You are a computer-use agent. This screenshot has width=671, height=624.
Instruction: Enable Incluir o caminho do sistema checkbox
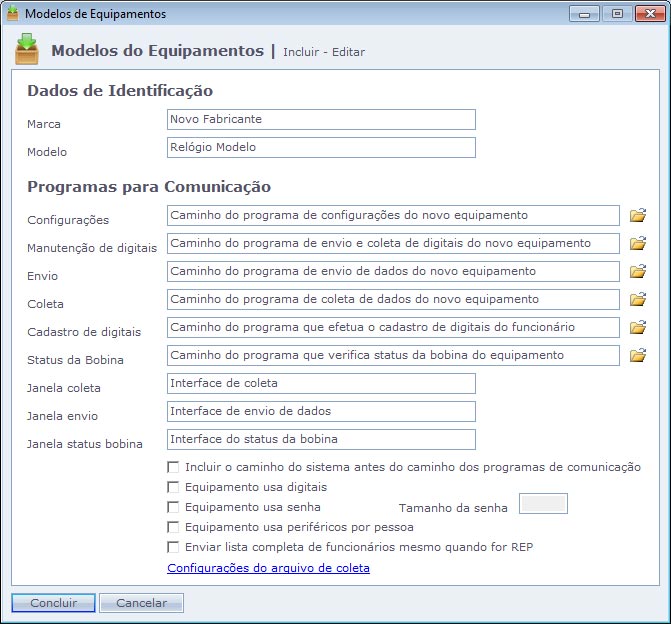174,467
